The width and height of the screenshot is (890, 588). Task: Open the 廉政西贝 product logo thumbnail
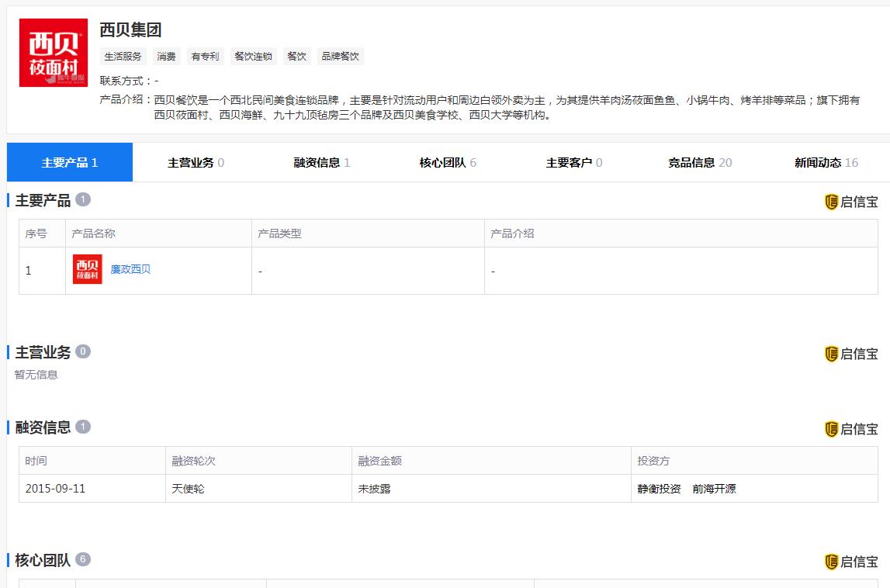(x=88, y=269)
